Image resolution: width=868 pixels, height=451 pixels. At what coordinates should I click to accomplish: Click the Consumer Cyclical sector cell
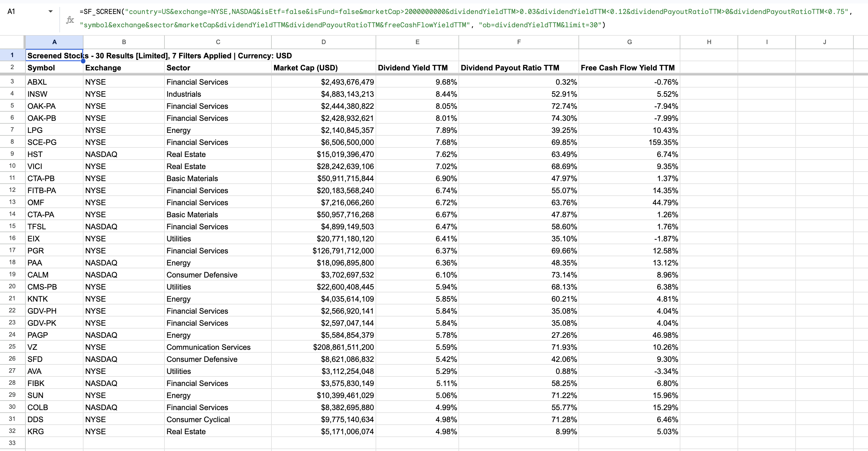tap(218, 420)
